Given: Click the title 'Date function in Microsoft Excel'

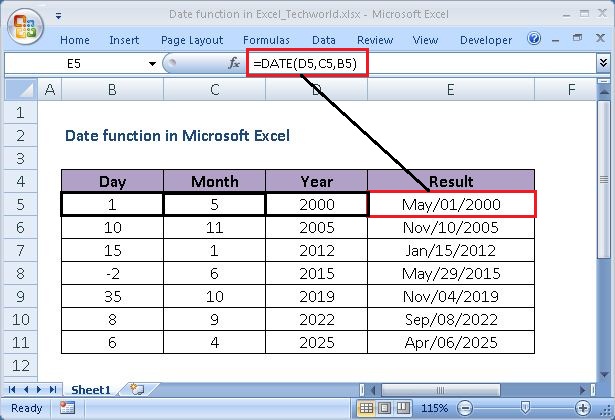Looking at the screenshot, I should pyautogui.click(x=177, y=136).
